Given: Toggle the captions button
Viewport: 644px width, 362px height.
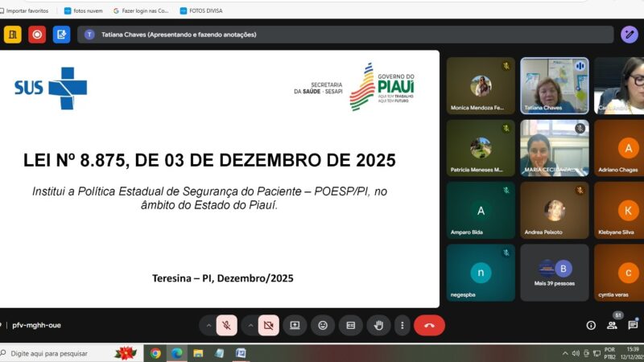Looking at the screenshot, I should click(351, 326).
